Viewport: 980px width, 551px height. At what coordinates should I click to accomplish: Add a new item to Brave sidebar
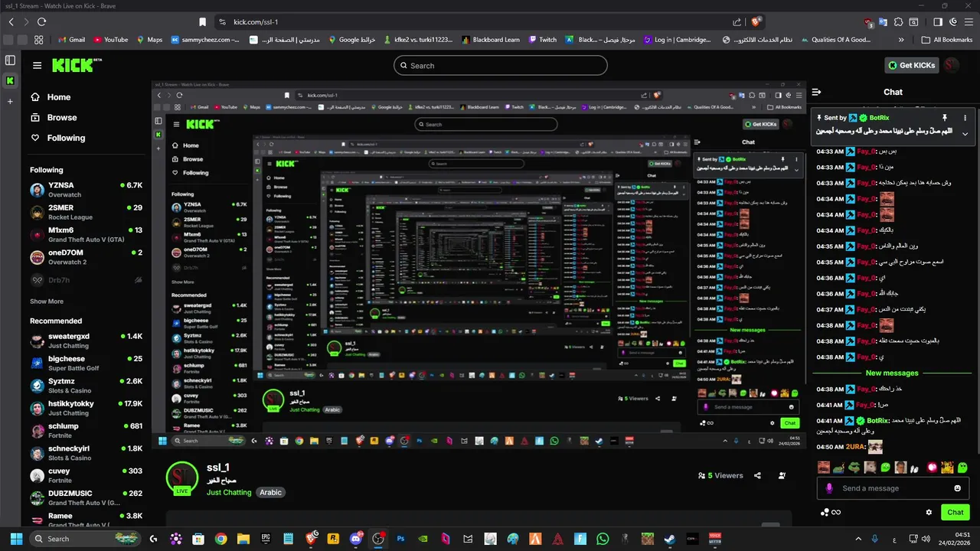pyautogui.click(x=10, y=101)
